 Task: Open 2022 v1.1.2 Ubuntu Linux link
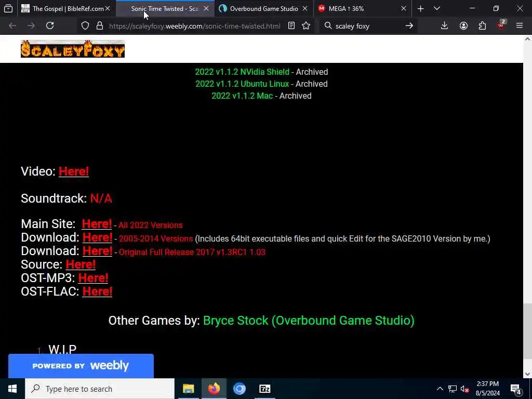[242, 84]
